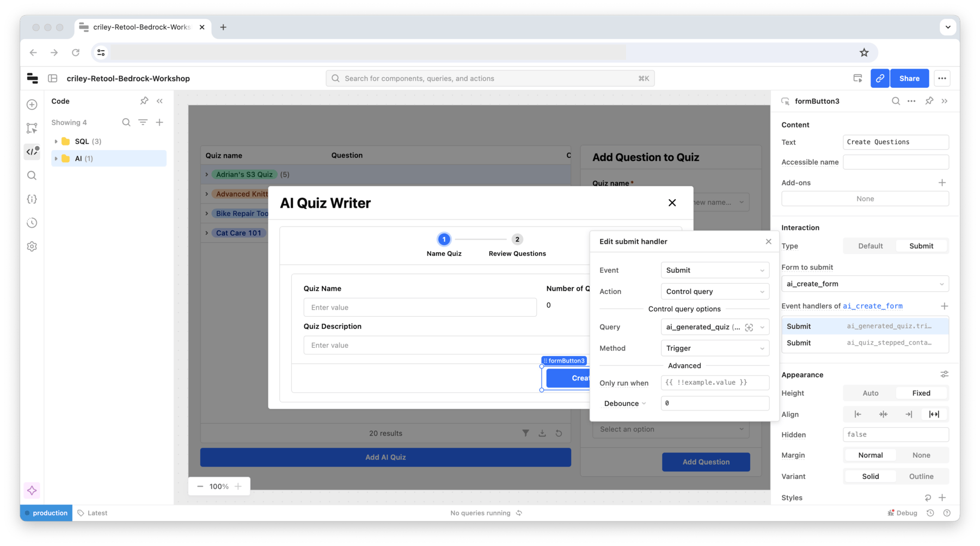This screenshot has width=980, height=546.
Task: Click the Add AI Quiz button
Action: 385,457
